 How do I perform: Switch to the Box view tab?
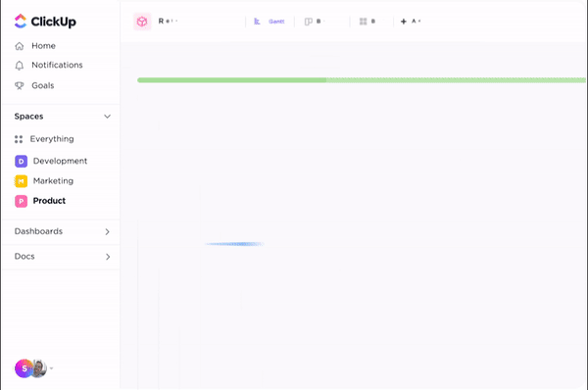pos(367,22)
